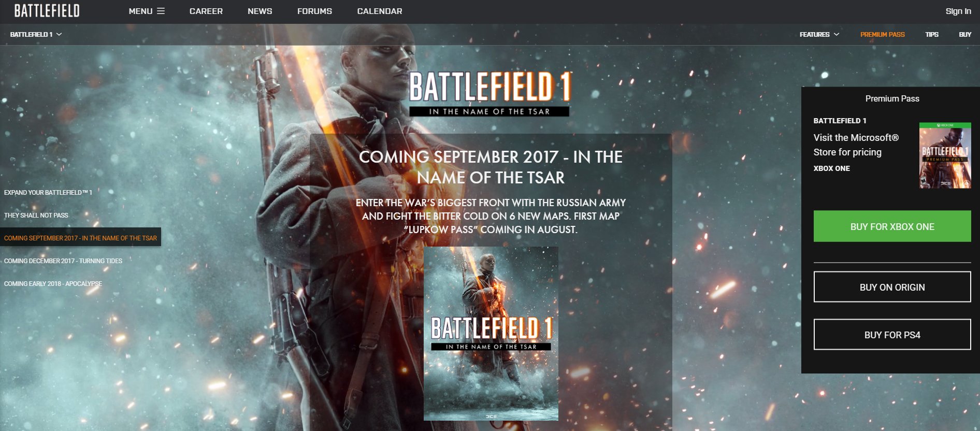Click Buy on Origin button
Screen dimensions: 980x431
(x=892, y=287)
